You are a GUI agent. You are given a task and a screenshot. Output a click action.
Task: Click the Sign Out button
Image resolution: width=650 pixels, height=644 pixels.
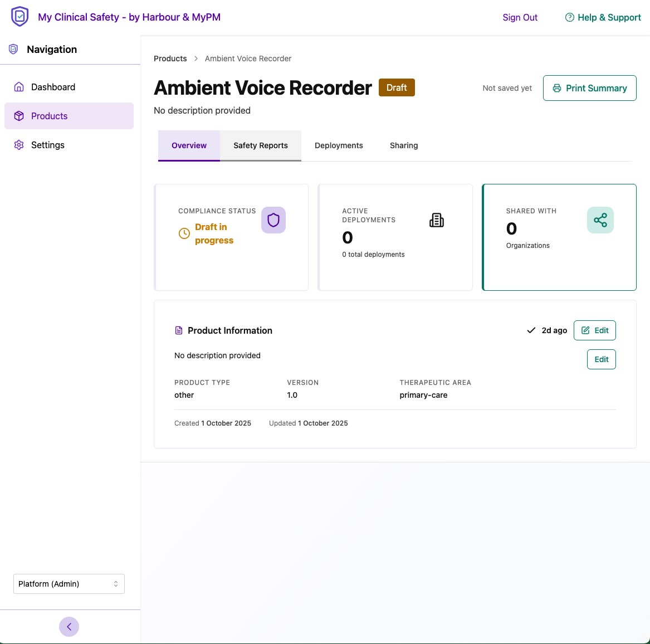520,17
